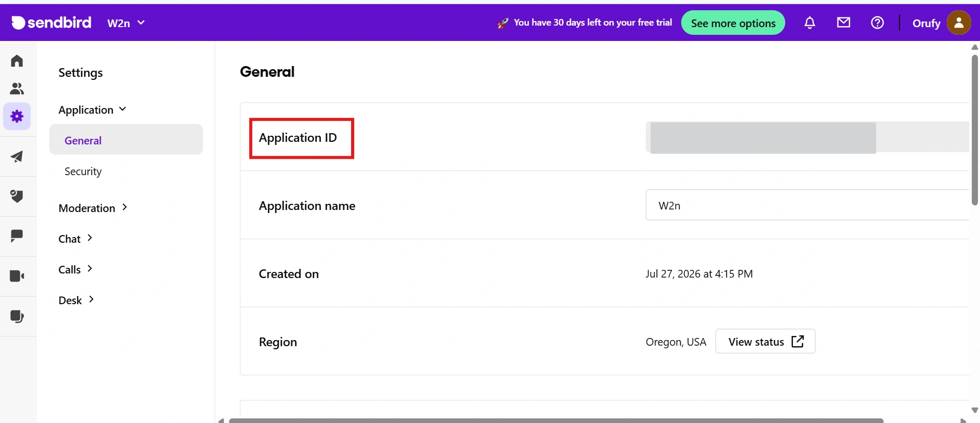This screenshot has height=423, width=980.
Task: Click the 'Application name' label
Action: click(x=307, y=206)
